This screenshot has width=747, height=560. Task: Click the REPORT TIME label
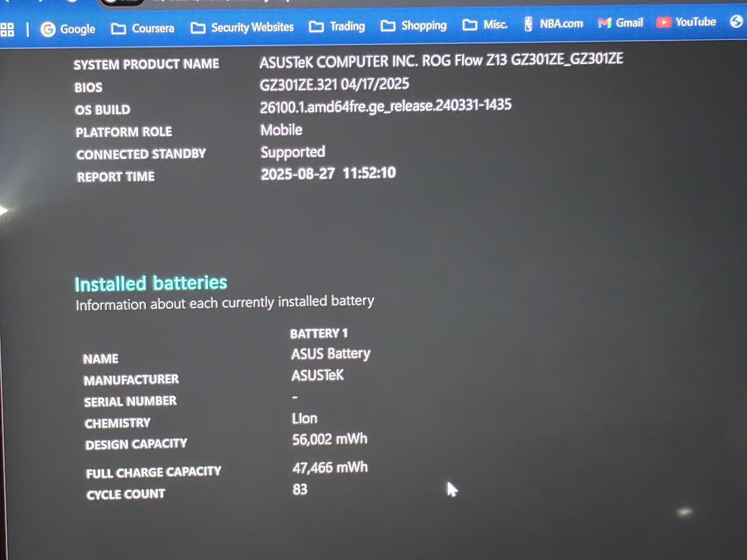click(116, 177)
